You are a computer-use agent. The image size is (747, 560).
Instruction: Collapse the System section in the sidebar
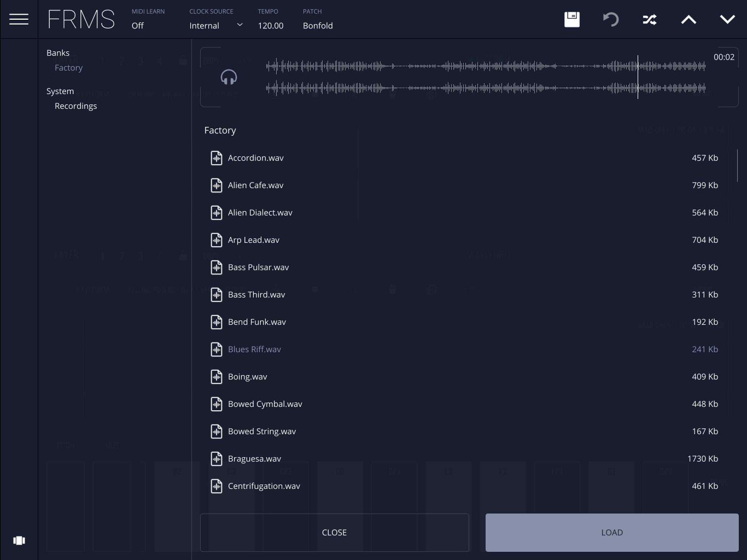(x=60, y=91)
